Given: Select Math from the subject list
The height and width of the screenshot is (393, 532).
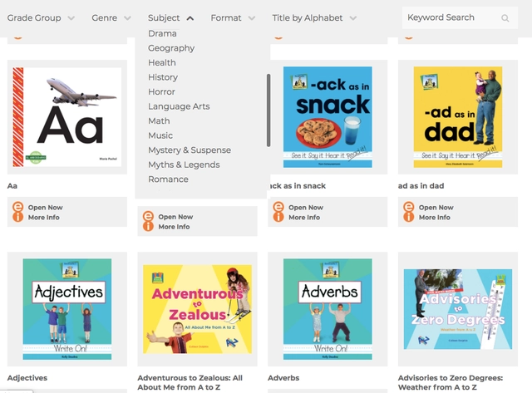Looking at the screenshot, I should (x=159, y=121).
